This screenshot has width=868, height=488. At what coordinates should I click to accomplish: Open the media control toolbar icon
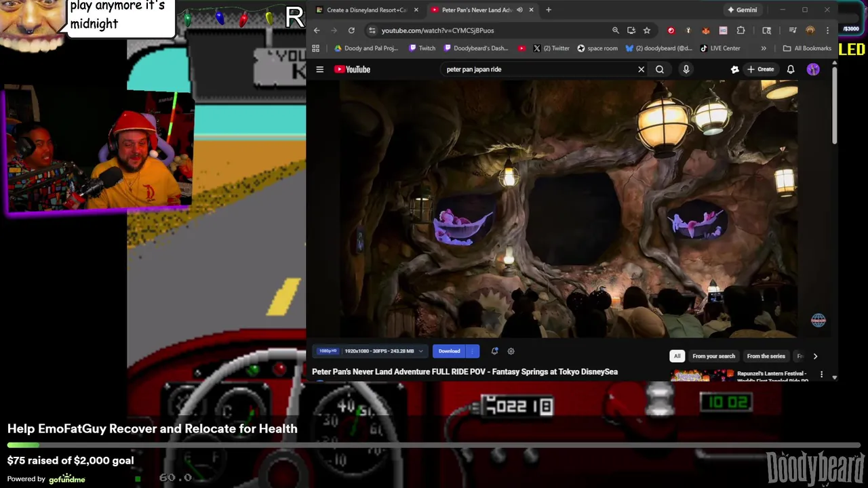click(x=793, y=30)
